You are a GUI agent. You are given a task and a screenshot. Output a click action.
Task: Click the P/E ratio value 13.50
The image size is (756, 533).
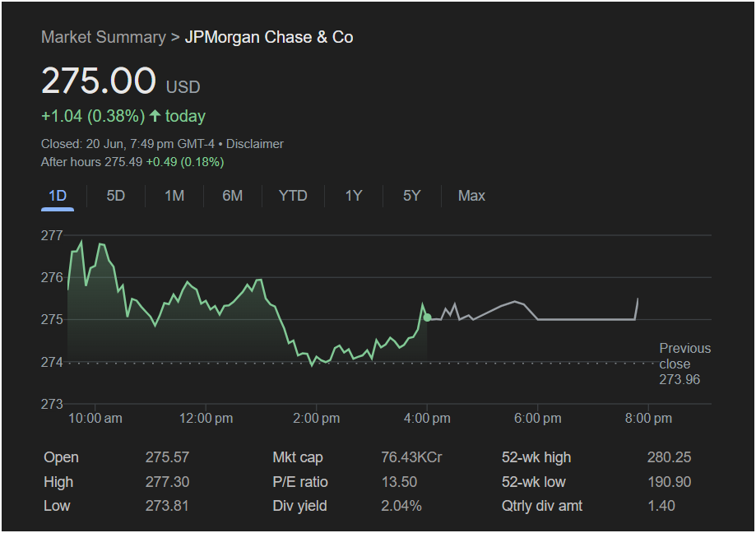tap(399, 482)
